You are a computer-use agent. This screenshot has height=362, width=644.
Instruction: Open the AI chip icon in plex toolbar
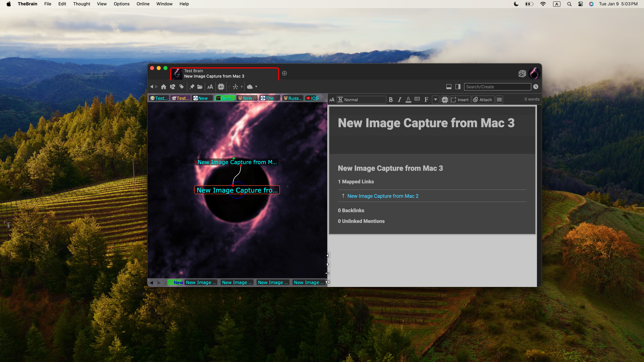click(221, 87)
